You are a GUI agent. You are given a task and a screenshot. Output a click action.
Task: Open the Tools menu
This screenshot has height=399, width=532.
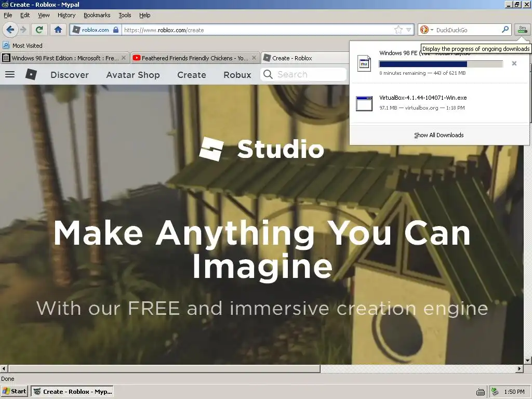coord(125,15)
